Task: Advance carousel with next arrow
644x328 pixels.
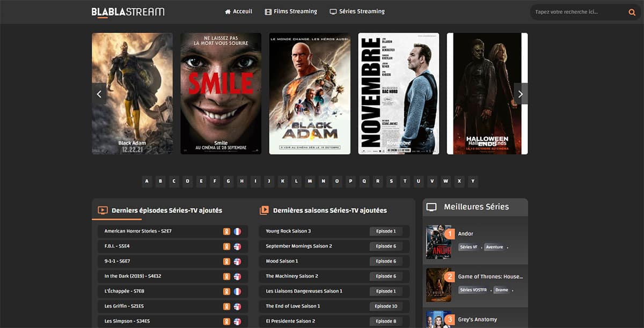Action: pos(521,94)
